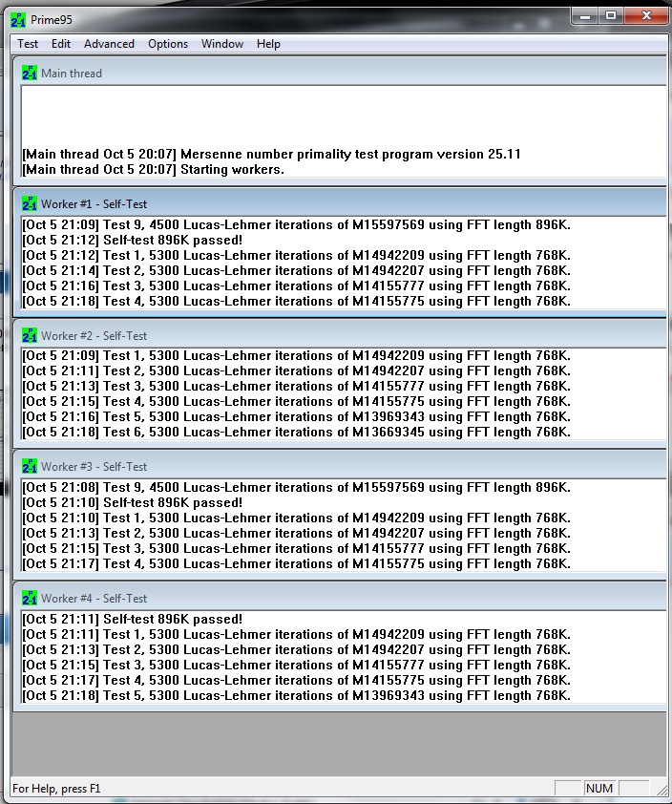This screenshot has height=804, width=672.
Task: Click Worker #4 'Self-test 896K passed!' line
Action: [133, 619]
